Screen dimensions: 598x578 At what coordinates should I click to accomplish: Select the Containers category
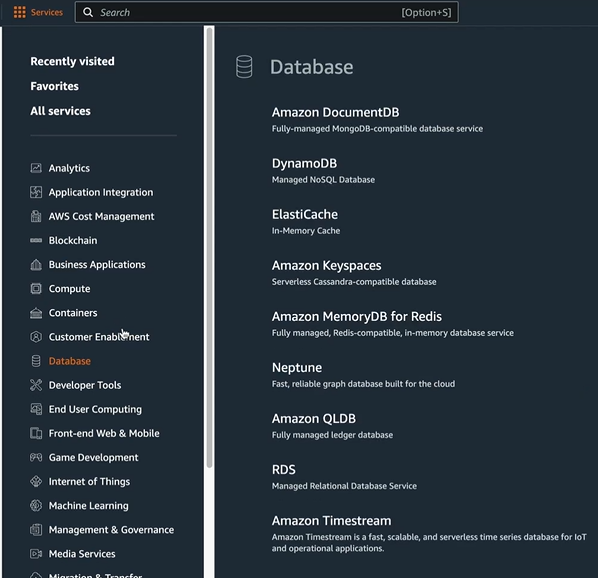pos(73,313)
